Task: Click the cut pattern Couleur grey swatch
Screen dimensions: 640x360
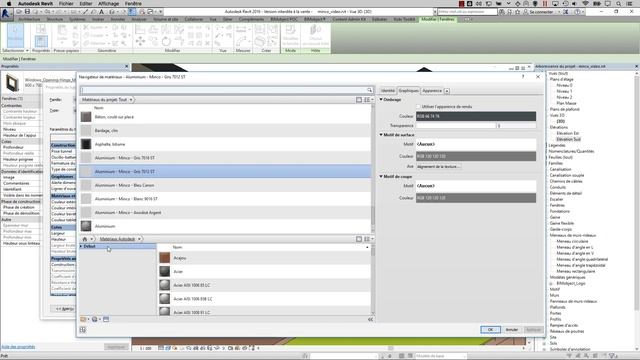Action: (x=476, y=198)
